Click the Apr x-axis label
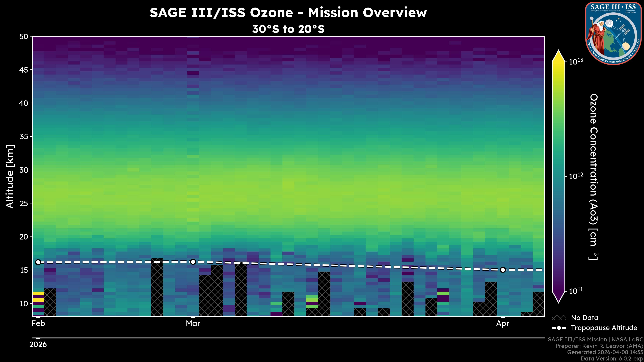 coord(503,323)
